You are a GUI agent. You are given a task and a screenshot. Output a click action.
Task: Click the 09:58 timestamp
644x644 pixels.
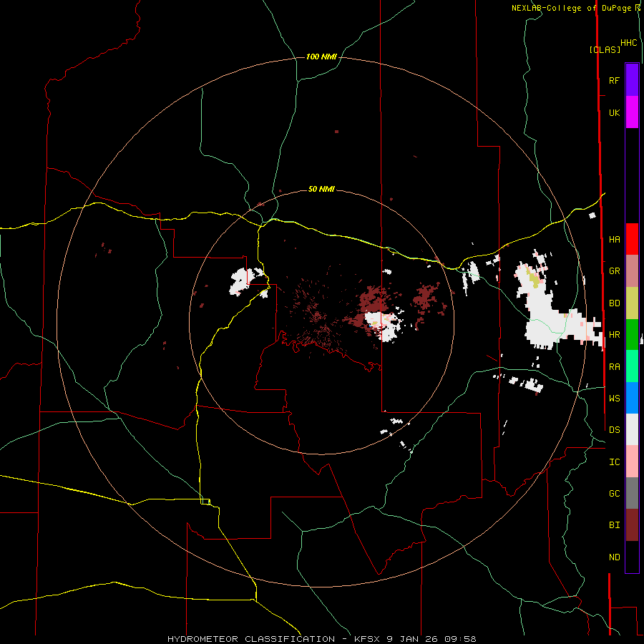460,639
